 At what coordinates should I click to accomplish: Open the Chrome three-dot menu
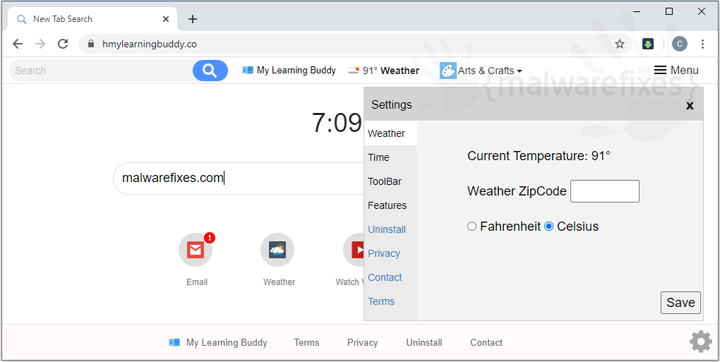tap(703, 44)
